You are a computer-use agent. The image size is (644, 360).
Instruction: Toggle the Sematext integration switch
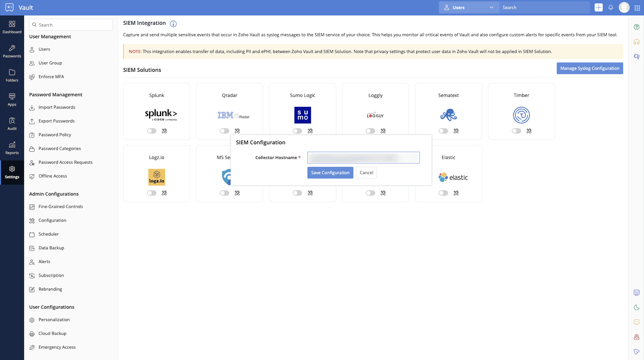tap(443, 131)
